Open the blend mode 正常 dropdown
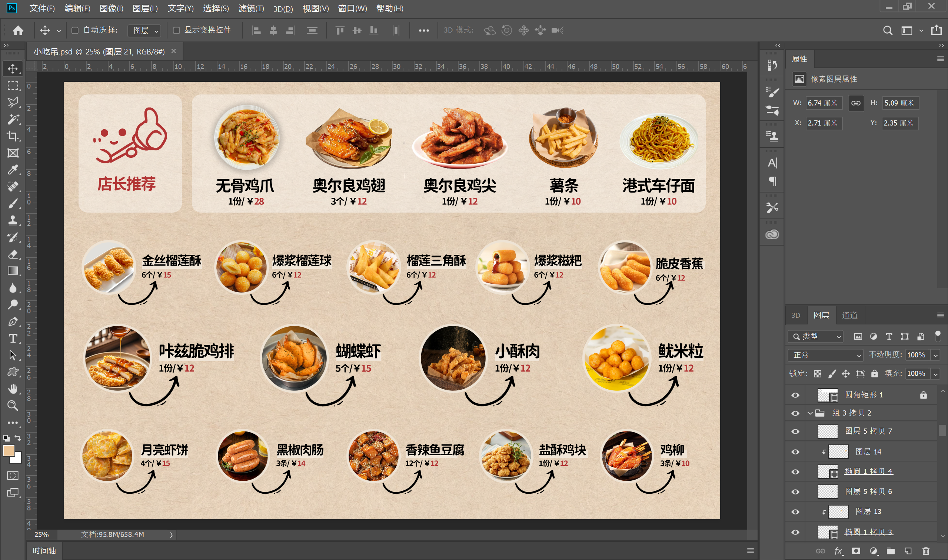The width and height of the screenshot is (948, 560). click(825, 355)
